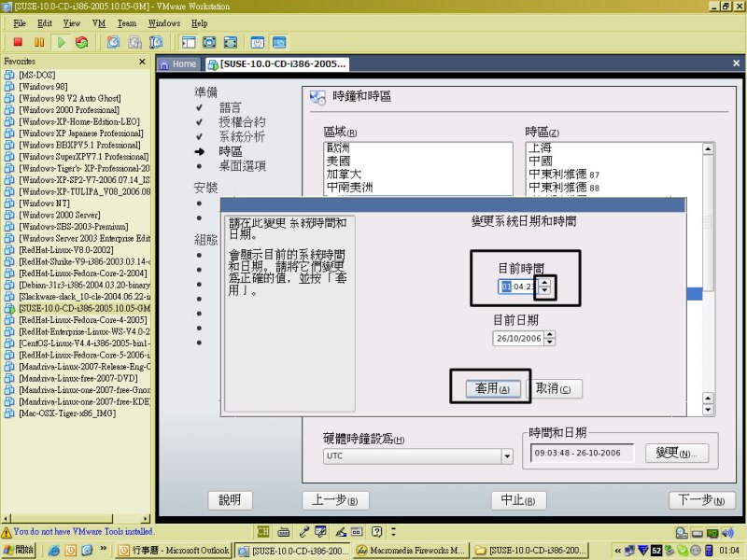Click the 下一步 (Next) button
The width and height of the screenshot is (747, 560).
(x=701, y=500)
